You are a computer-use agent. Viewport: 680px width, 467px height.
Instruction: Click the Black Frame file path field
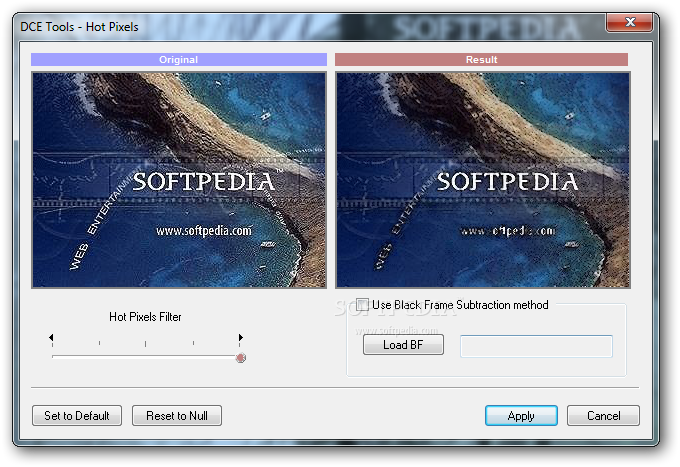click(536, 346)
